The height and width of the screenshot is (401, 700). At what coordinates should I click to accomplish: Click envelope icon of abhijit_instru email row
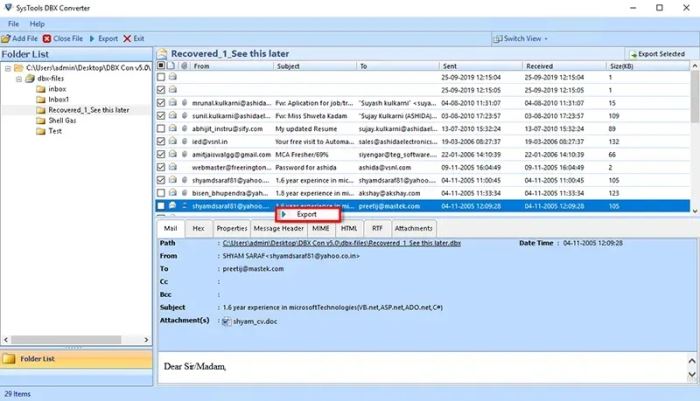(172, 129)
